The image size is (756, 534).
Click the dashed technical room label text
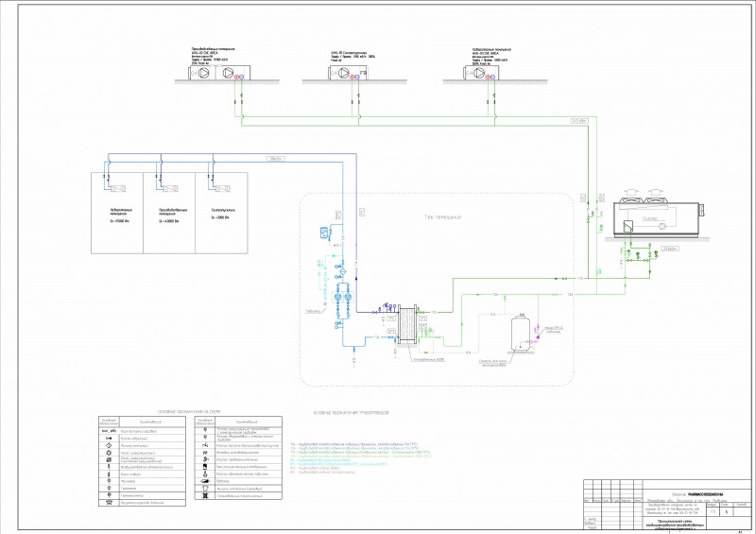coord(442,217)
